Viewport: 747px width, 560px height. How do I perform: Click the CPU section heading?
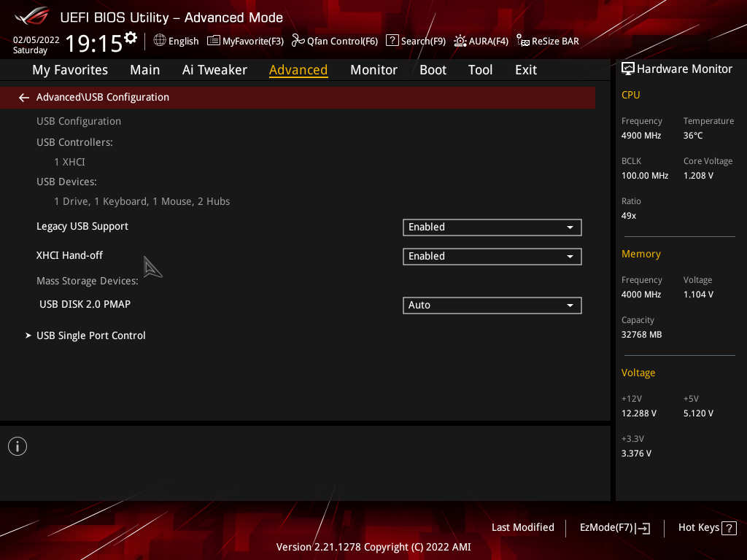(630, 95)
